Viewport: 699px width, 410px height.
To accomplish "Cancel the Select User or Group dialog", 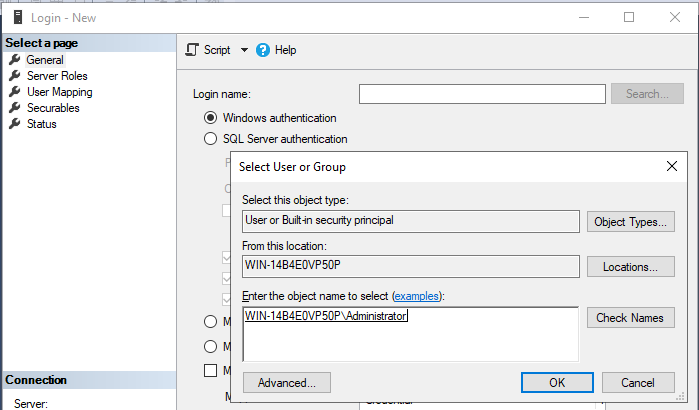I will click(638, 382).
